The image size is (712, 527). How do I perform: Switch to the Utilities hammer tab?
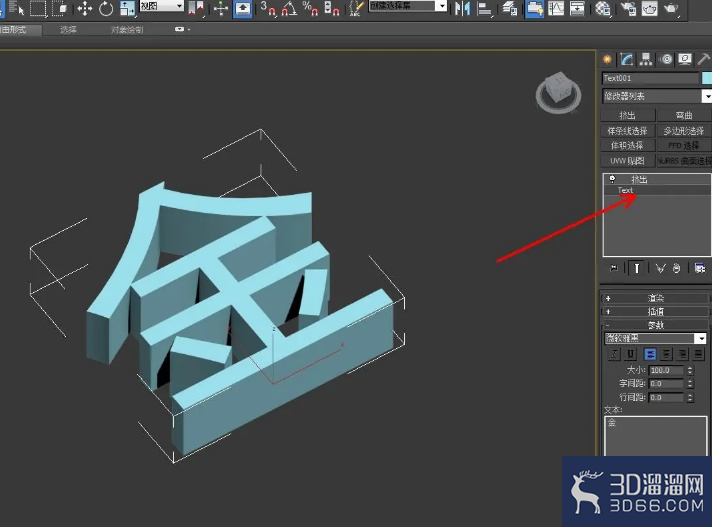coord(703,59)
